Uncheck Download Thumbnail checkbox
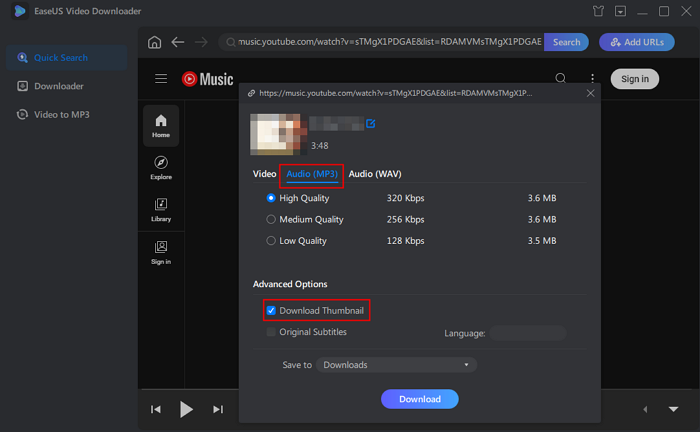Viewport: 700px width, 432px height. 271,311
